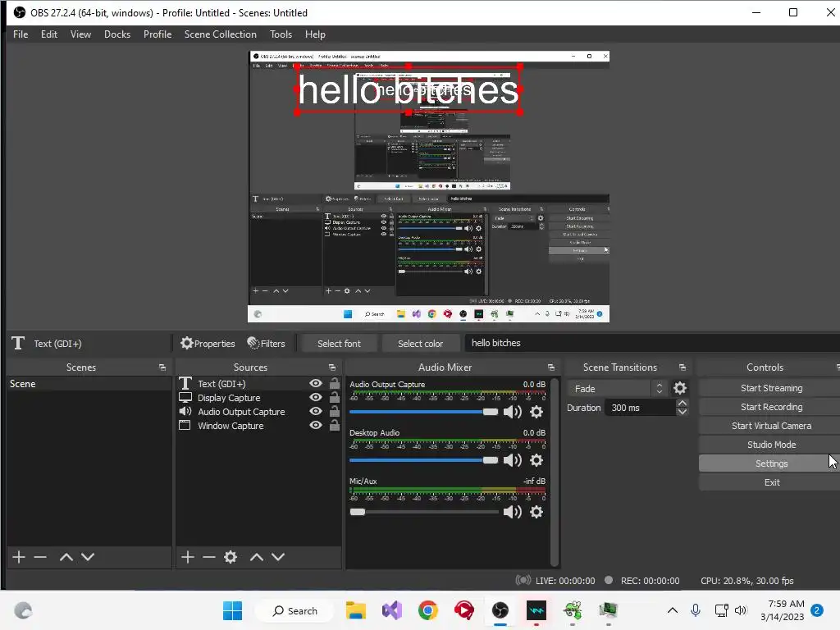This screenshot has width=840, height=630.
Task: Click Start Recording button
Action: pyautogui.click(x=771, y=407)
